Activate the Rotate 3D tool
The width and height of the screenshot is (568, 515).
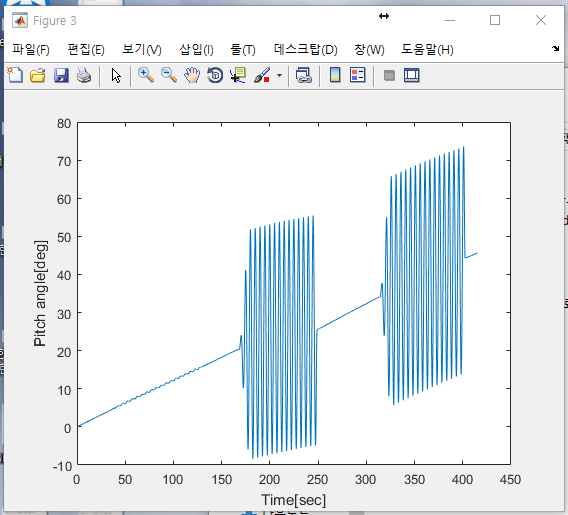215,75
